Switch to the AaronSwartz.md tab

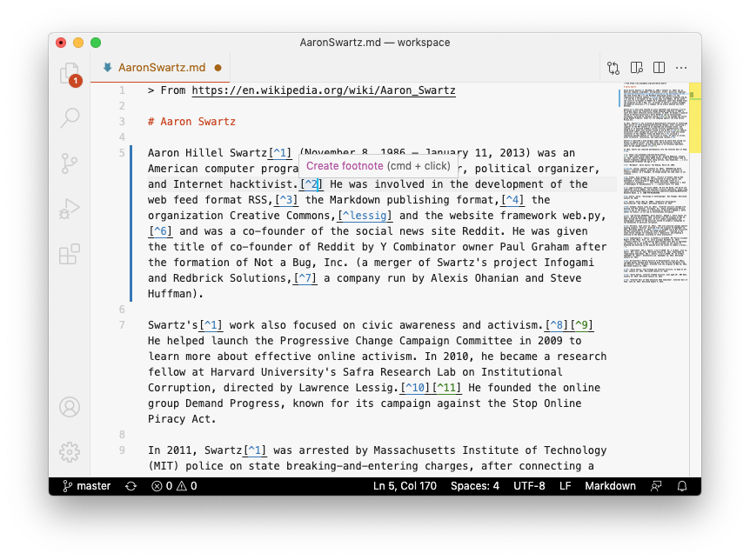(162, 68)
